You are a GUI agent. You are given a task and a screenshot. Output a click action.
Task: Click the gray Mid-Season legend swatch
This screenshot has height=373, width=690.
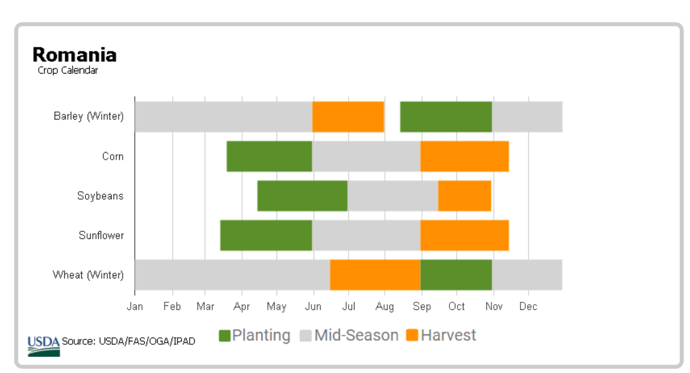coord(306,336)
